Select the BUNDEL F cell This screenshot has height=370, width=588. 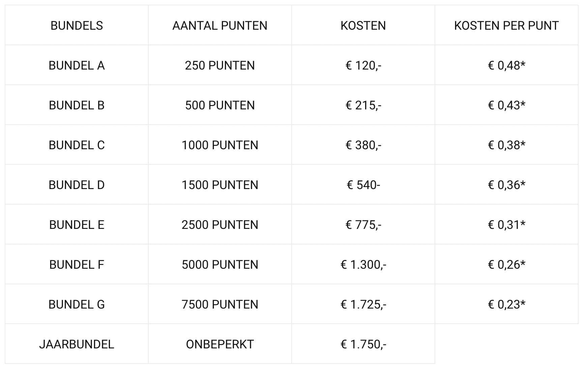coord(77,264)
